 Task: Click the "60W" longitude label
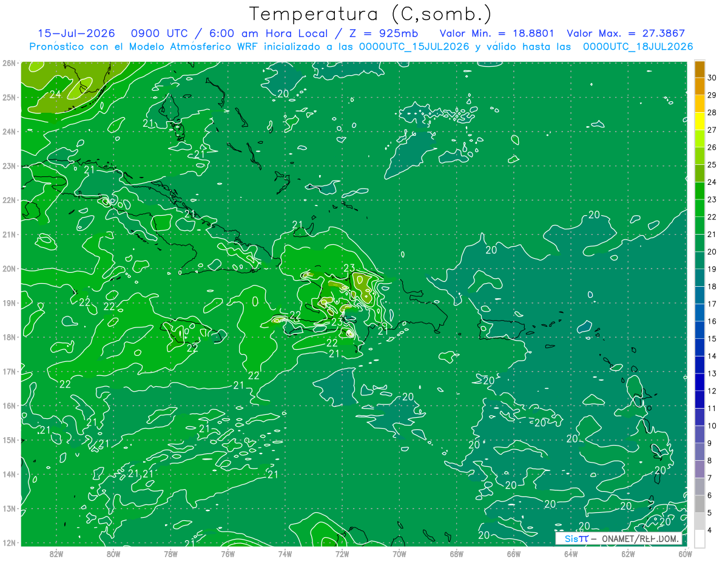tap(685, 553)
